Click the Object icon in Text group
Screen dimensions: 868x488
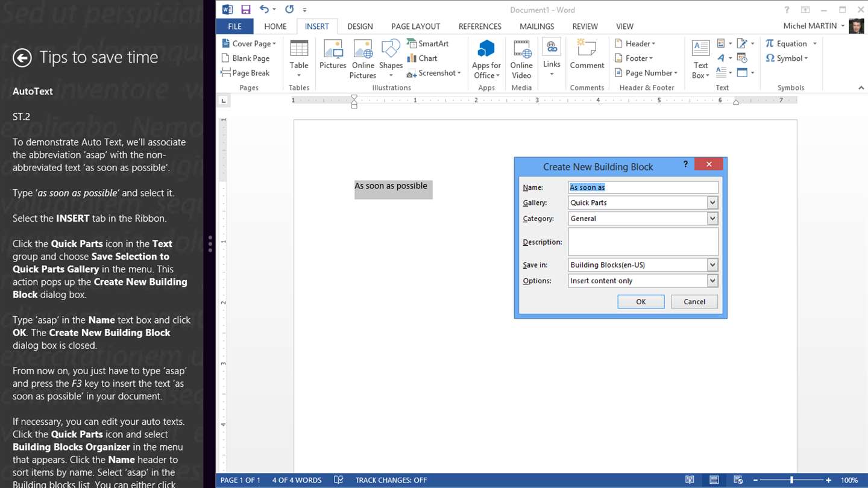(x=742, y=73)
